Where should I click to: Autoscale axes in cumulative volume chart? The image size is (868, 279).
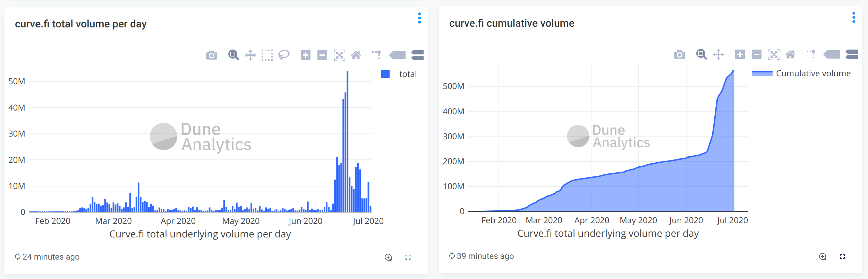pos(774,54)
